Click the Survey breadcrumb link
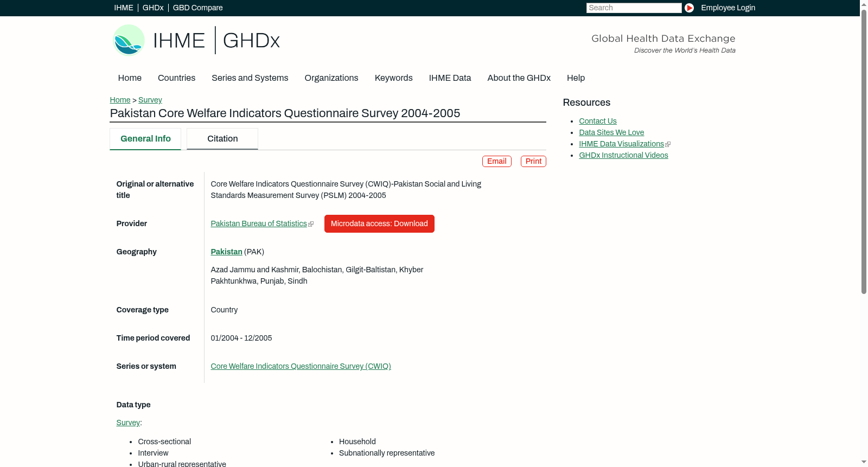The width and height of the screenshot is (868, 467). pos(150,100)
